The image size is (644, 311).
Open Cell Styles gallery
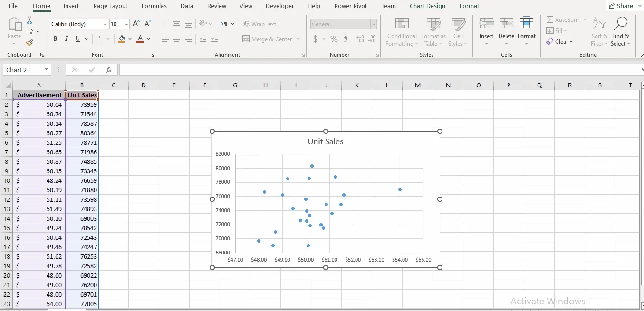click(458, 32)
